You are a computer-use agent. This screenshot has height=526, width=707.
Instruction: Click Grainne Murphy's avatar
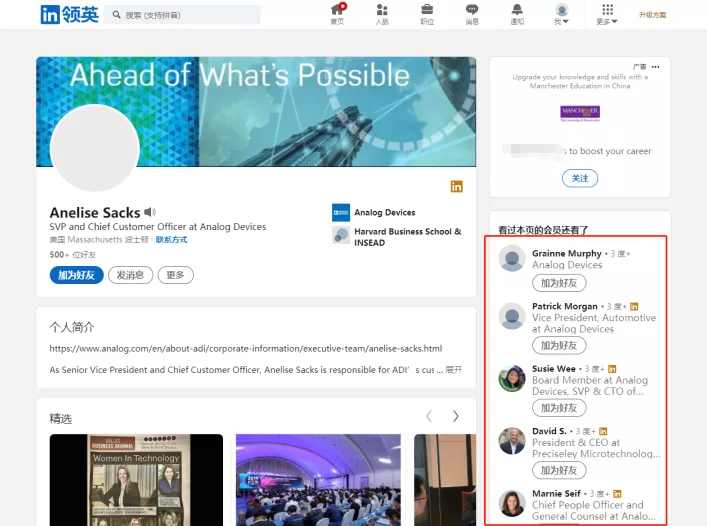(x=512, y=258)
